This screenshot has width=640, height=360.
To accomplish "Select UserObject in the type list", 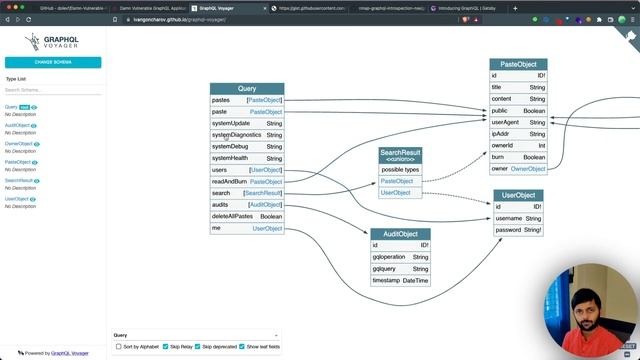I will (x=17, y=199).
